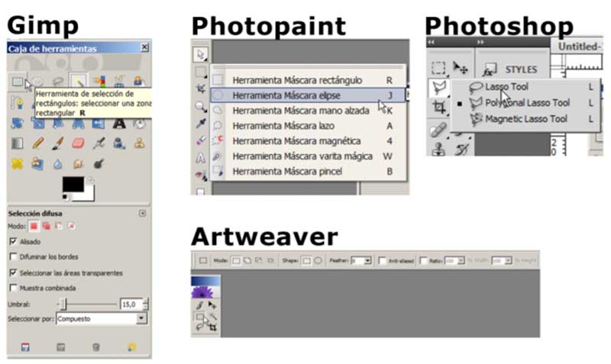Enable Difuminar los bordes checkbox

pos(13,256)
